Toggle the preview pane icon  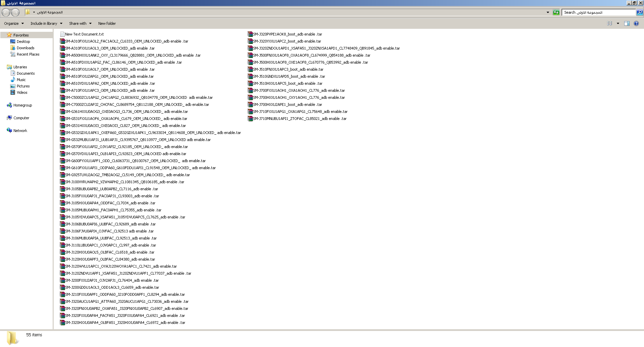(x=627, y=23)
